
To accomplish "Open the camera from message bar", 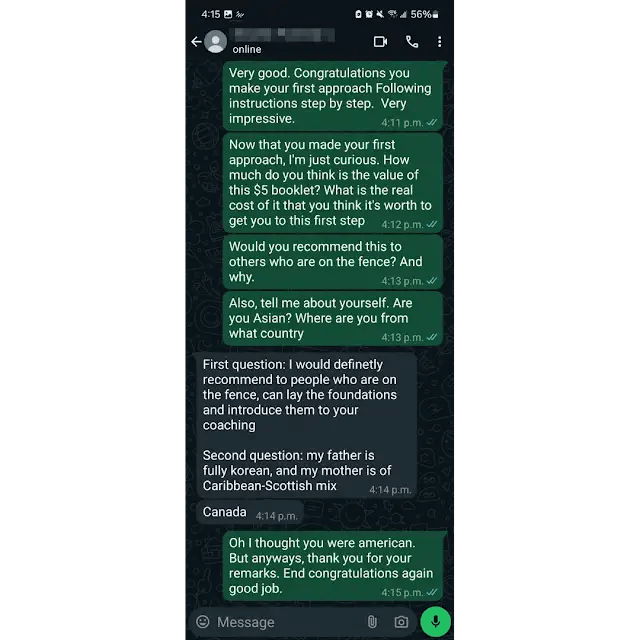I will coord(401,622).
